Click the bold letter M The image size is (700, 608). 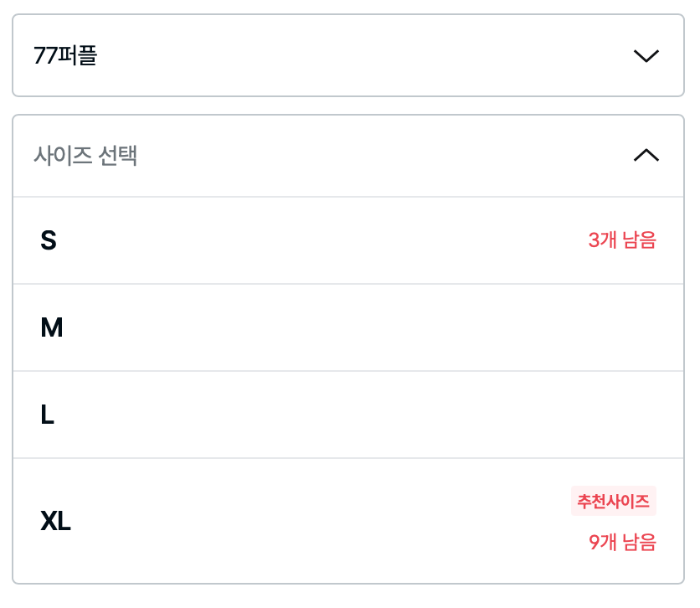tap(52, 327)
